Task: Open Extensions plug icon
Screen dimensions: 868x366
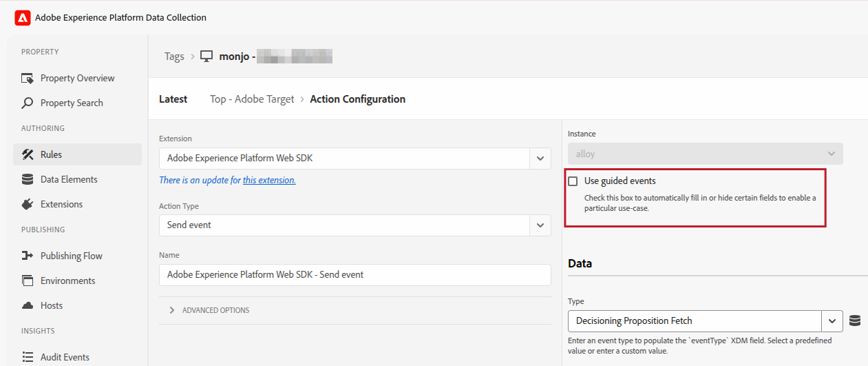Action: click(28, 204)
